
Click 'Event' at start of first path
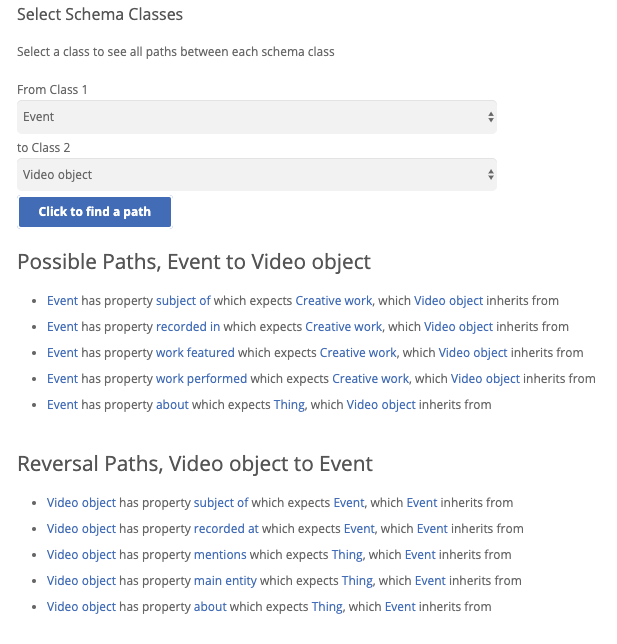[62, 301]
